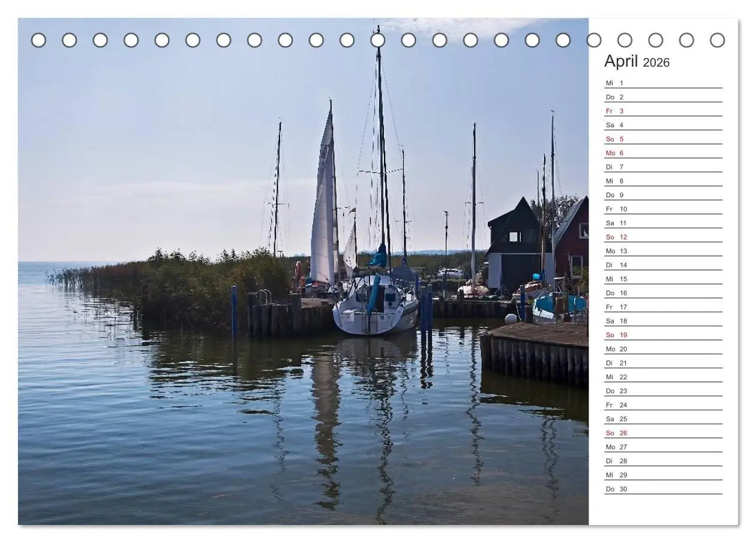This screenshot has width=756, height=543.
Task: Select the 'Sa 11' date row
Action: [x=663, y=223]
